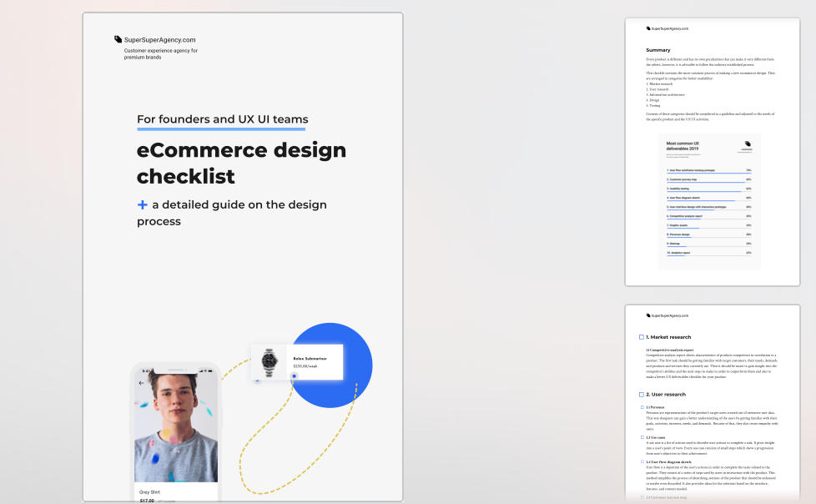Click the logo icon on Summary page header
Viewport: 816px width, 504px height.
[648, 28]
